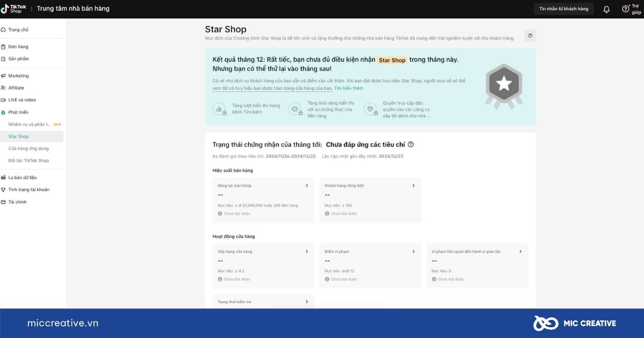Click the help button beside Star Shop title
Image resolution: width=644 pixels, height=338 pixels.
tap(530, 35)
